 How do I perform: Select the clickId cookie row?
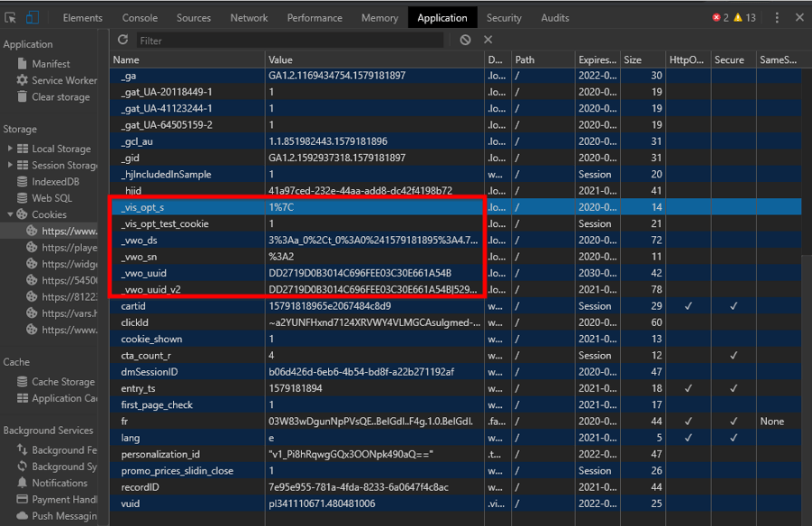456,322
